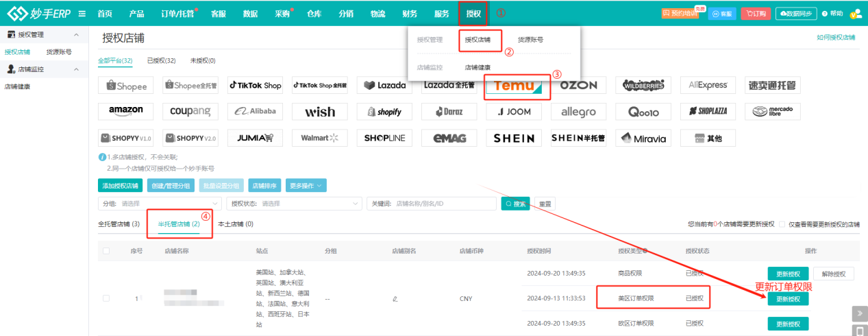This screenshot has width=868, height=336.
Task: Choose 货源账号 in the dropdown menu
Action: point(530,40)
